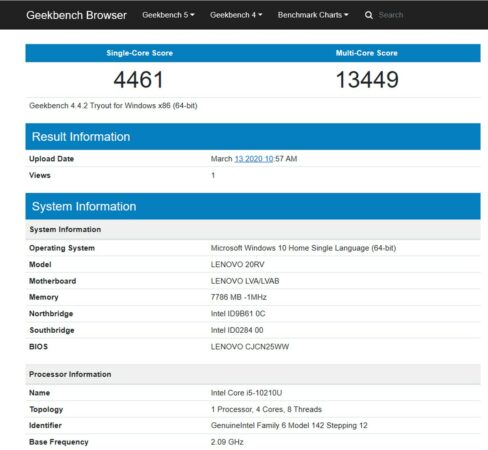
Task: Select the Intel Core i5-10210U name
Action: click(x=246, y=393)
